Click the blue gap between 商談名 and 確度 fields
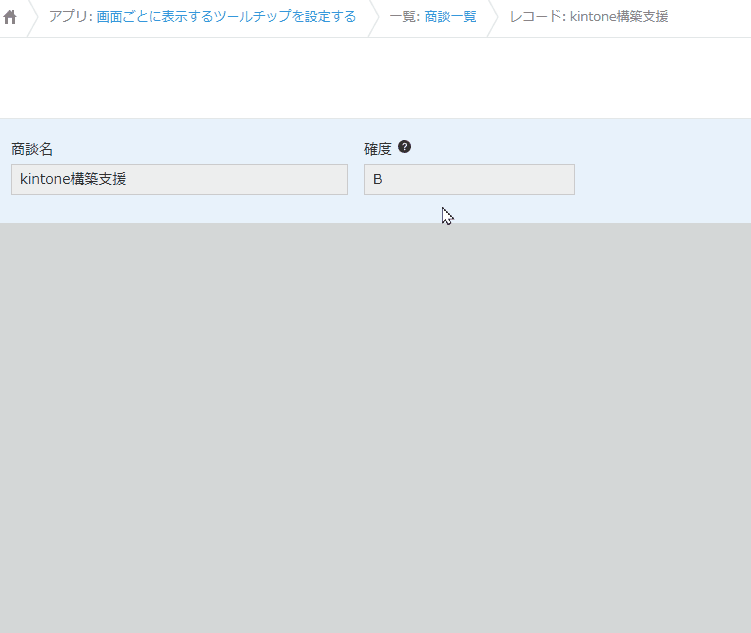 coord(356,180)
